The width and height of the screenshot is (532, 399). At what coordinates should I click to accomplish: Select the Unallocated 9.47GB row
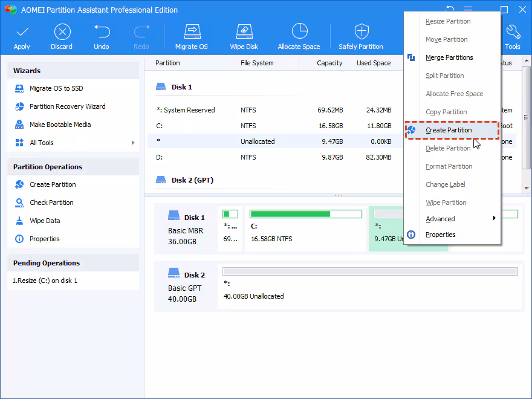(275, 141)
